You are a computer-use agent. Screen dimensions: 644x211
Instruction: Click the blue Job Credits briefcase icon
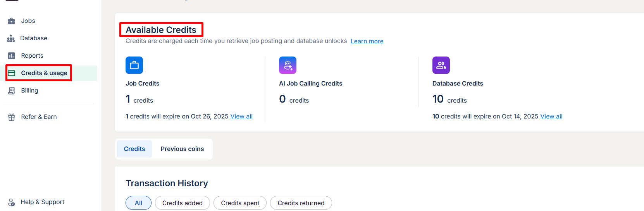point(134,65)
